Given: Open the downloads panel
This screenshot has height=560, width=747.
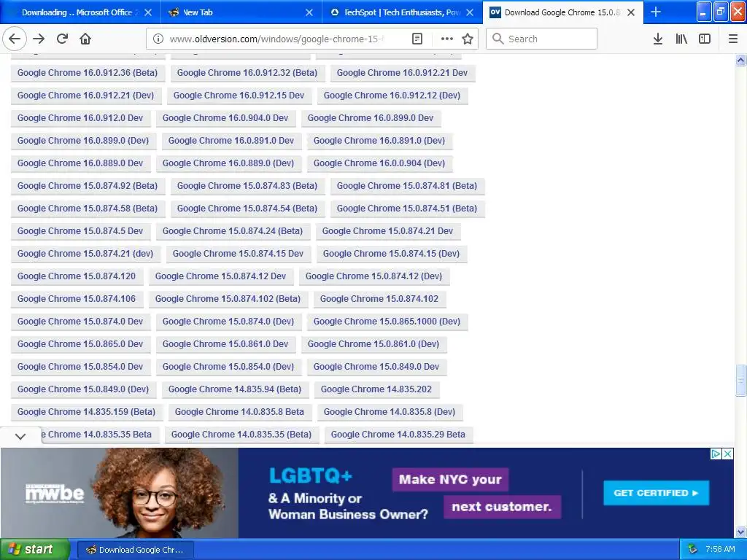Looking at the screenshot, I should (x=658, y=39).
